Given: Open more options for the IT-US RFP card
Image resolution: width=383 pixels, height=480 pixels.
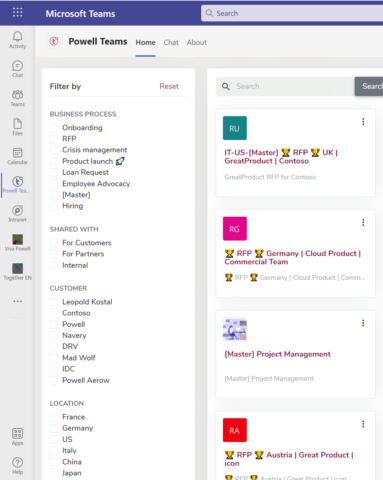Looking at the screenshot, I should pos(363,122).
